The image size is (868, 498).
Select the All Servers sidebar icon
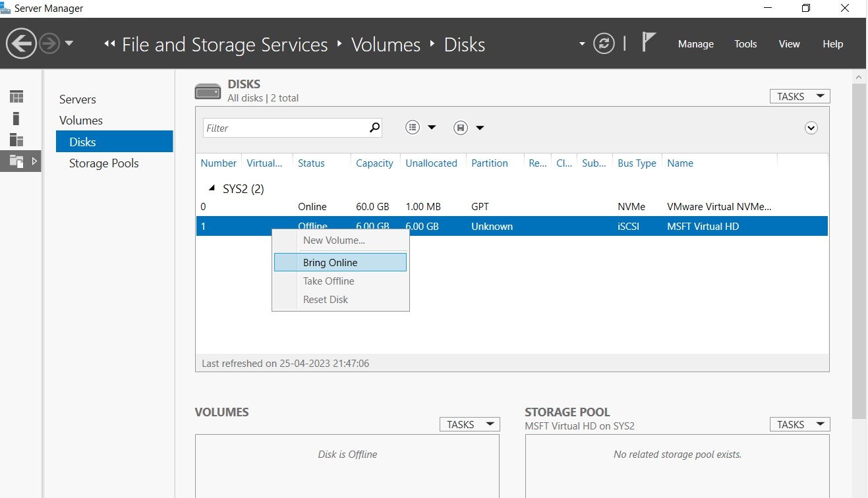(x=16, y=140)
